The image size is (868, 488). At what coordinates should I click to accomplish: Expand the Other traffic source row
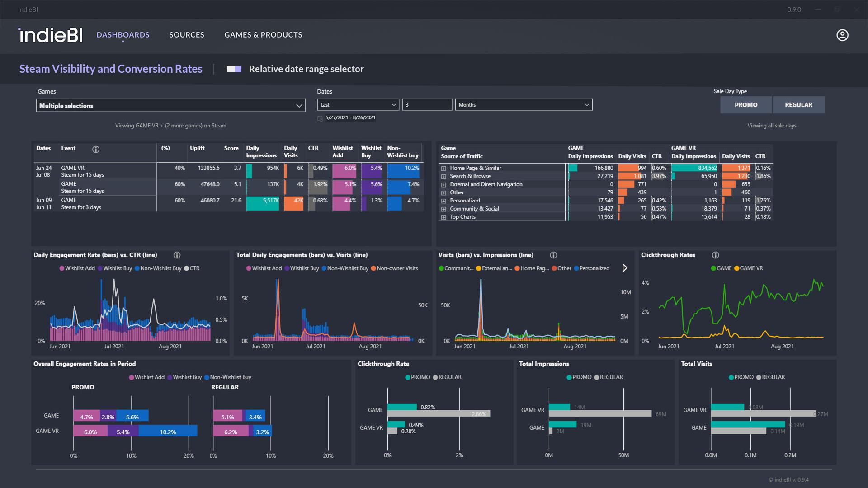[444, 193]
